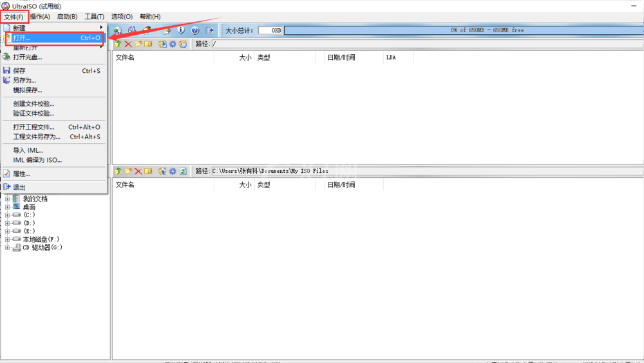644x363 pixels.
Task: Select 工程文件另存为... menu entry
Action: tap(54, 137)
